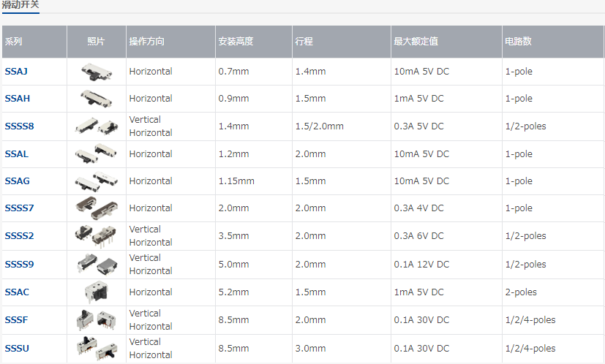Open the SSSF switch product image
This screenshot has width=605, height=364.
95,320
